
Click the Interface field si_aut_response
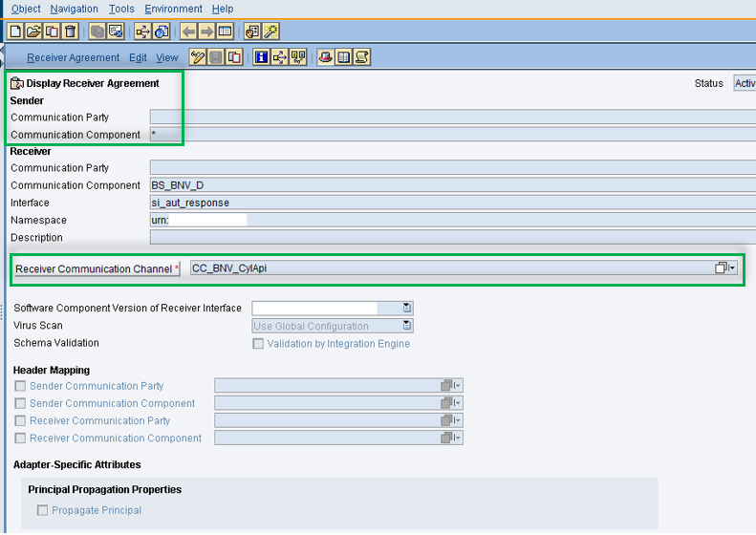tap(453, 203)
